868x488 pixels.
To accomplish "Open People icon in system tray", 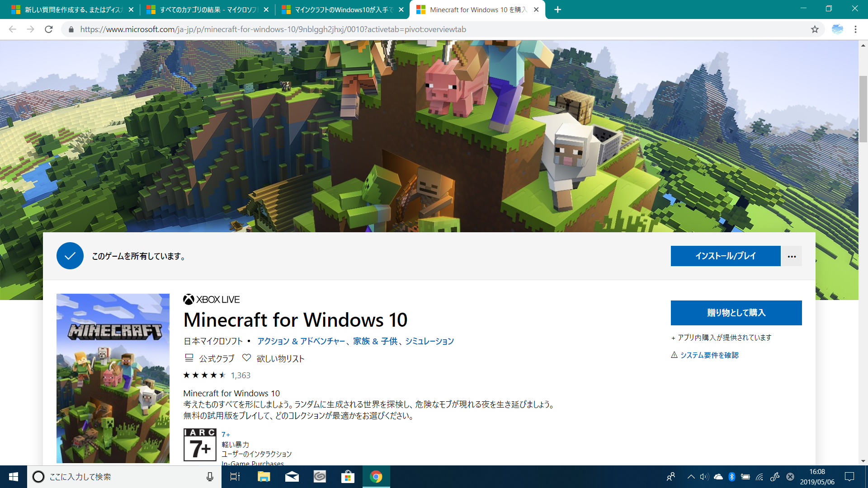I will (x=671, y=477).
